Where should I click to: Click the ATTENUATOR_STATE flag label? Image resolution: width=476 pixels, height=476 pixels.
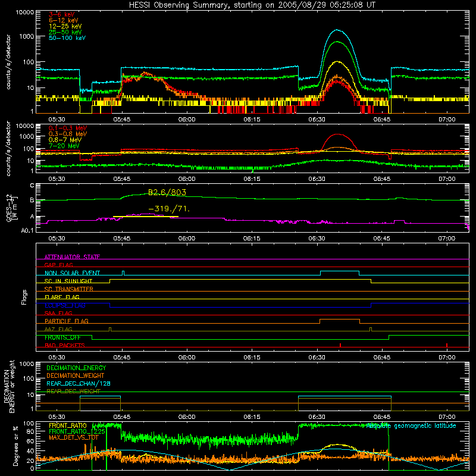[x=72, y=257]
